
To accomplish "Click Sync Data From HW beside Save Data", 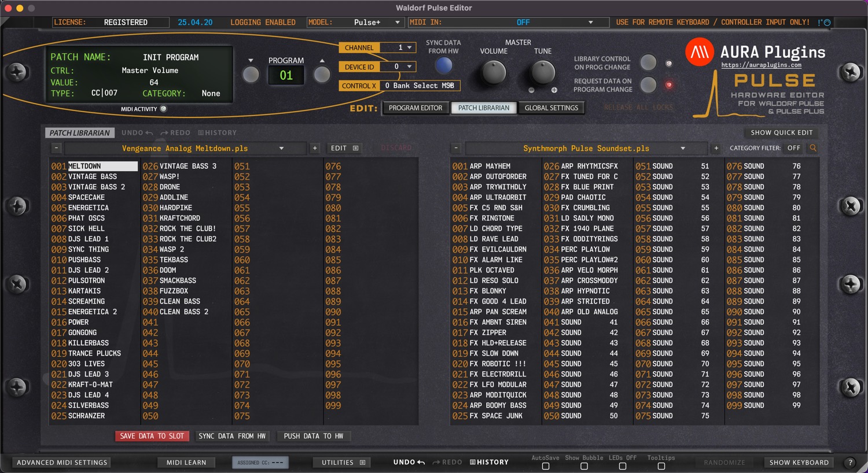I will click(232, 436).
